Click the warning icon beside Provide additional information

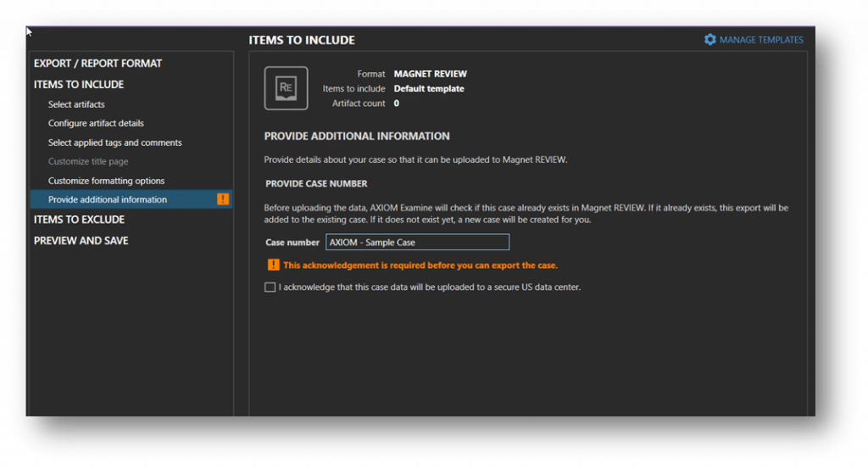[223, 199]
